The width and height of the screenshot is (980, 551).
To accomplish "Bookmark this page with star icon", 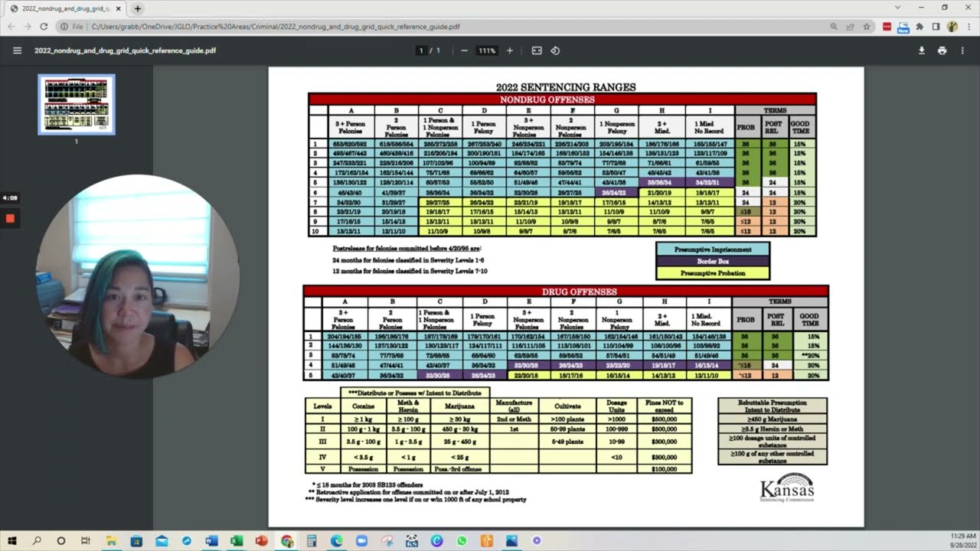I will (867, 26).
